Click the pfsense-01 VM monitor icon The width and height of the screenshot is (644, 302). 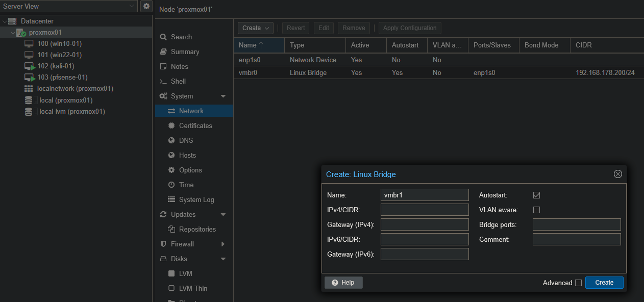coord(29,78)
